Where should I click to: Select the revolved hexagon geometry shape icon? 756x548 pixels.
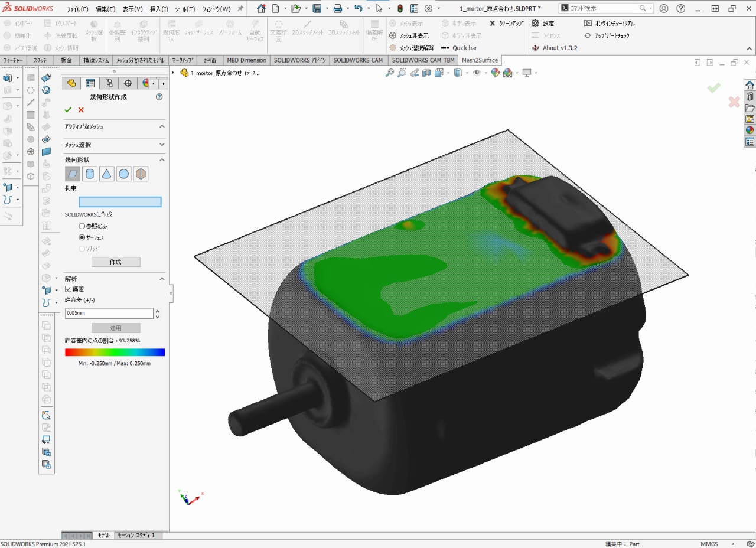[141, 174]
